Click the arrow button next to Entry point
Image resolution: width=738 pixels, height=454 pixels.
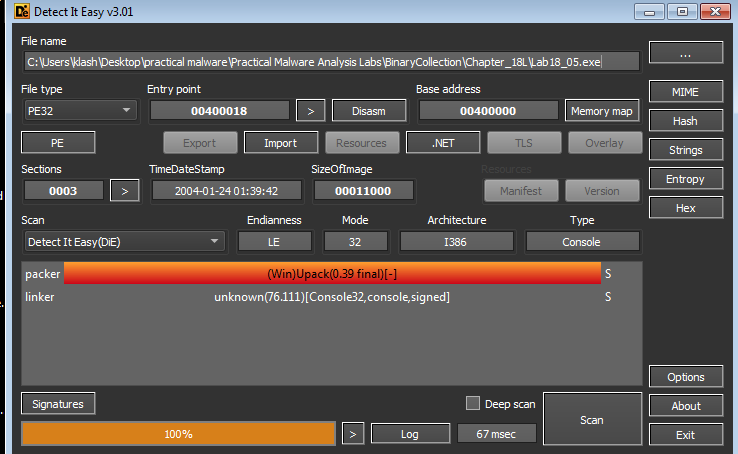tap(311, 111)
